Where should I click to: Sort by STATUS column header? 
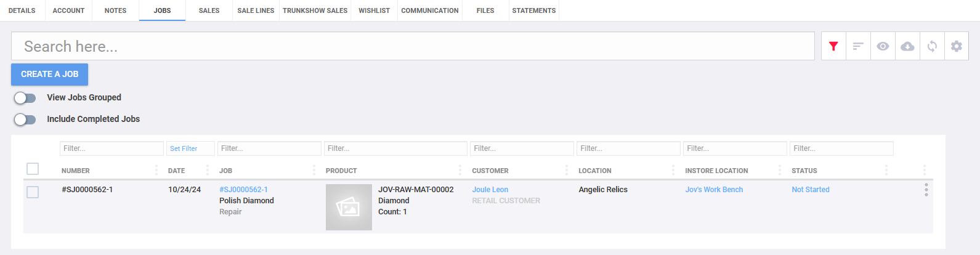pyautogui.click(x=804, y=171)
